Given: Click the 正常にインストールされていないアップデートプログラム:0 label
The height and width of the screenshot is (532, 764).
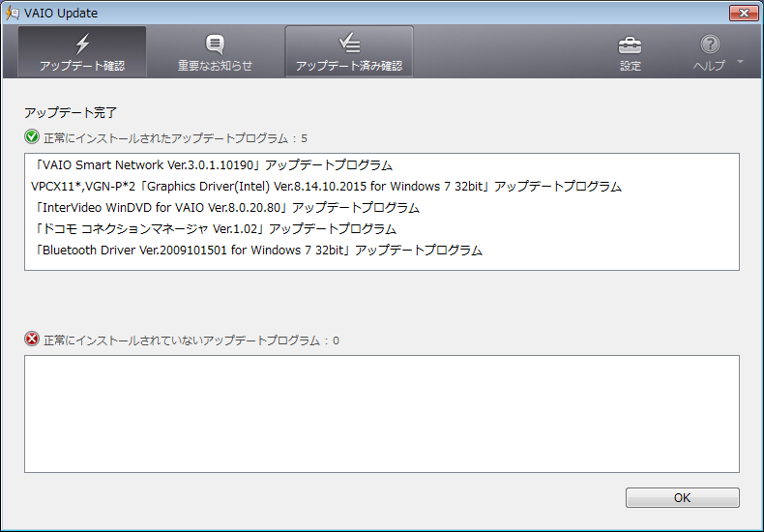Looking at the screenshot, I should click(x=191, y=340).
